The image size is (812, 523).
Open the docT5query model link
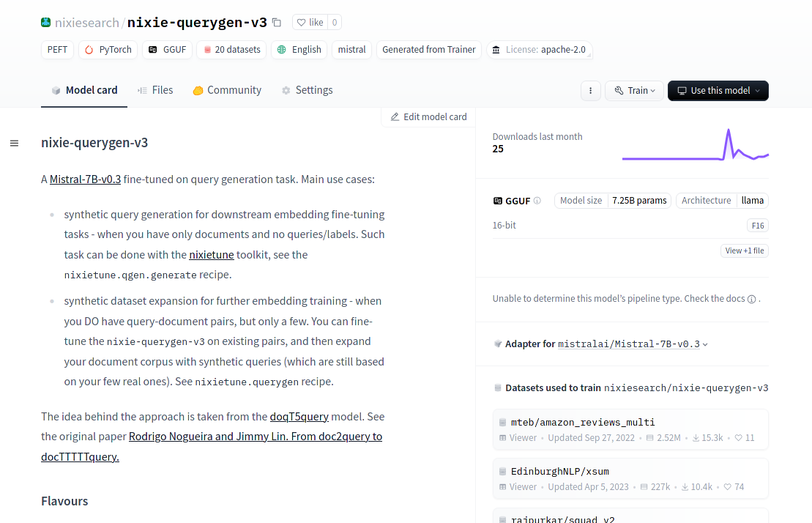click(x=299, y=417)
